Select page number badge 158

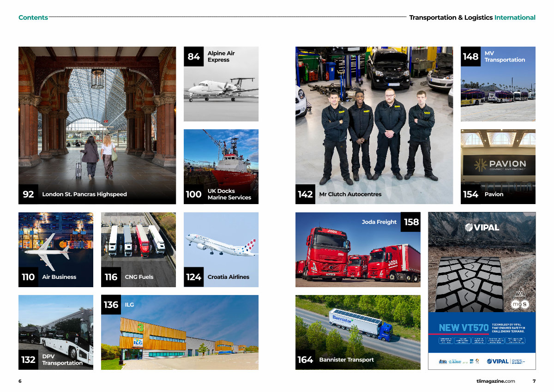pos(411,222)
